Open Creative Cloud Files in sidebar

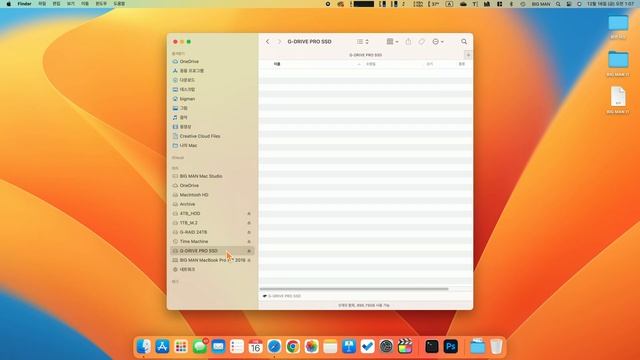click(x=200, y=136)
